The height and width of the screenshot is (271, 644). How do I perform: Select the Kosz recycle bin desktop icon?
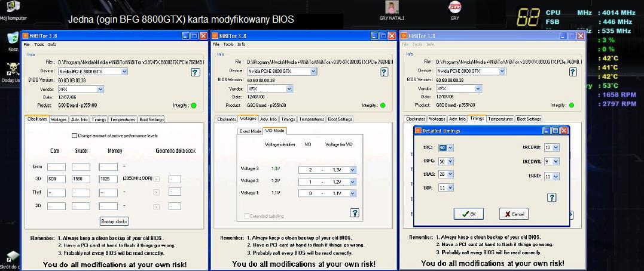[x=13, y=42]
